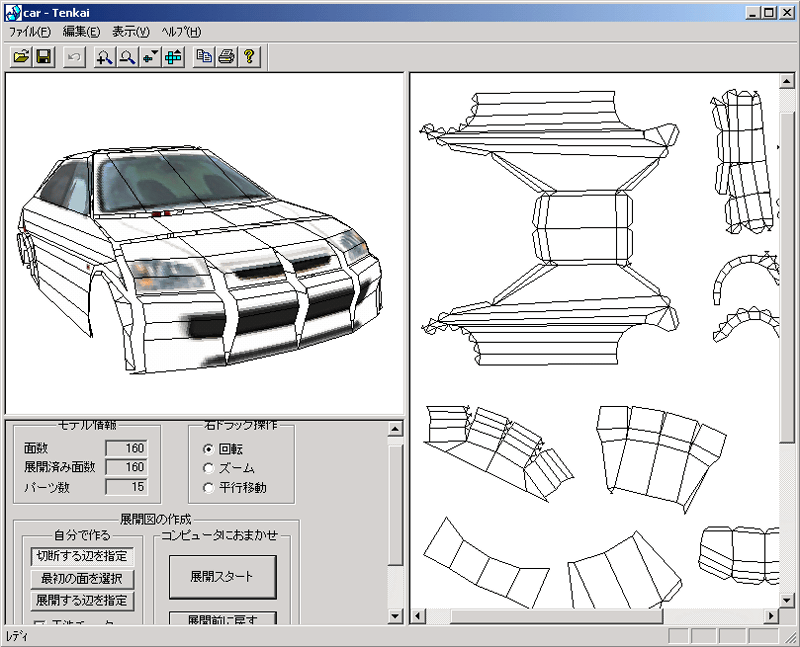
Task: Click the 3D car model in the preview
Action: (x=199, y=260)
